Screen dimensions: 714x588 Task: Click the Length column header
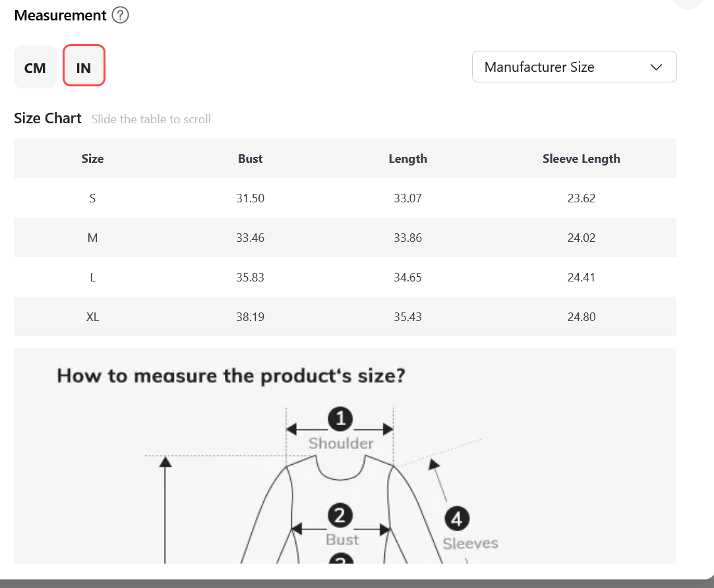click(407, 158)
